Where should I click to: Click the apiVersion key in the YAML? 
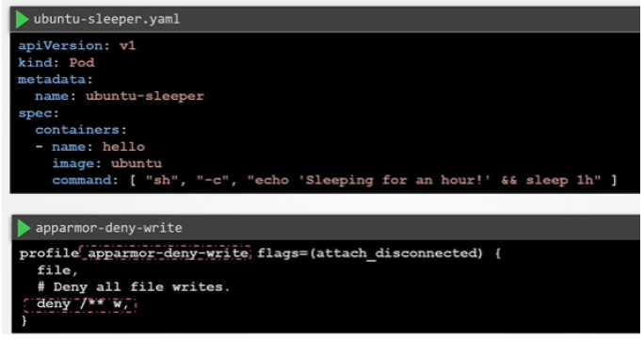point(60,45)
